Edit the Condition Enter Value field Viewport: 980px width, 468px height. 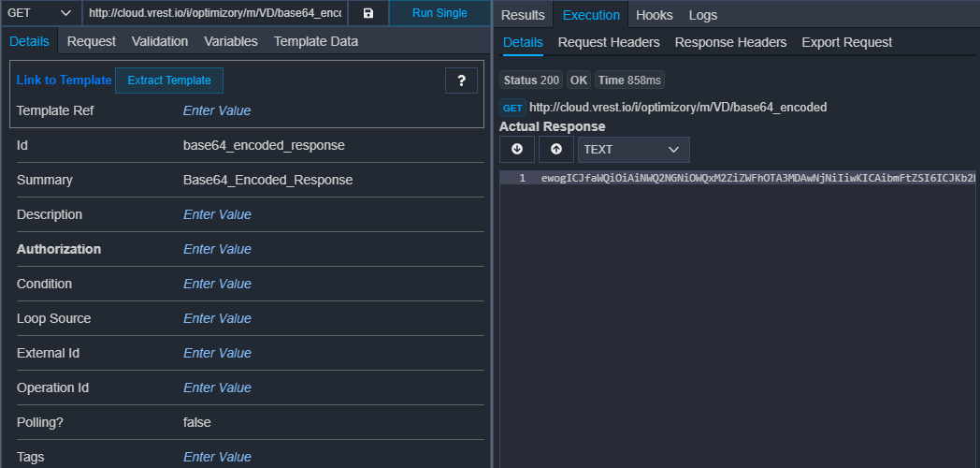click(217, 284)
